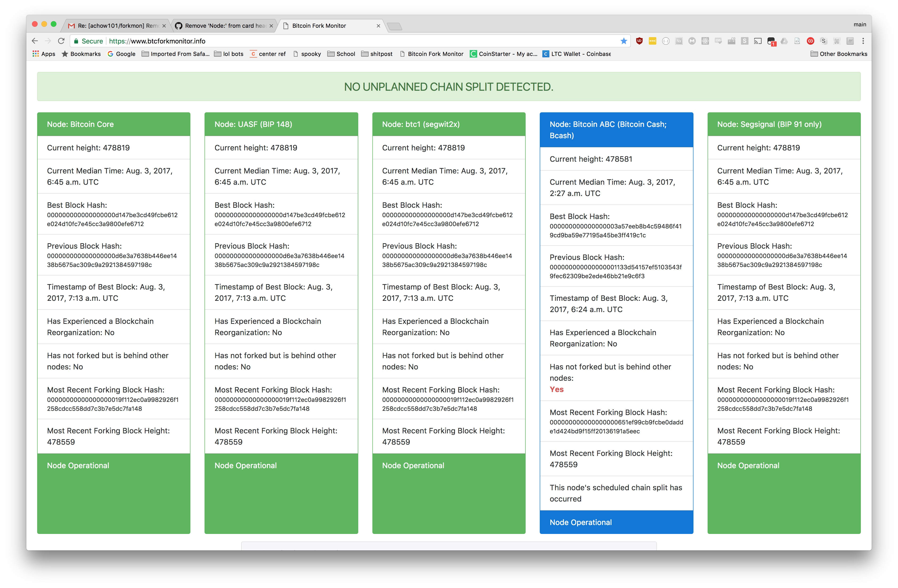The height and width of the screenshot is (588, 898).
Task: Open the React DevTools extension icon
Action: [705, 41]
